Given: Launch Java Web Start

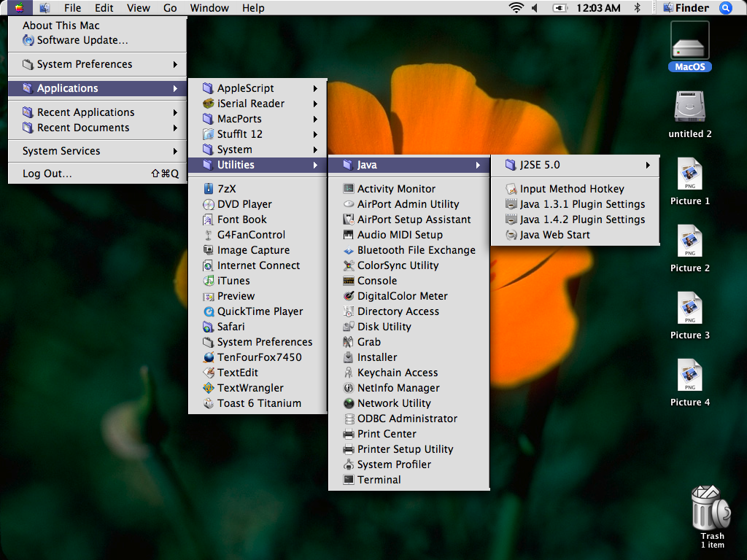Looking at the screenshot, I should click(575, 234).
